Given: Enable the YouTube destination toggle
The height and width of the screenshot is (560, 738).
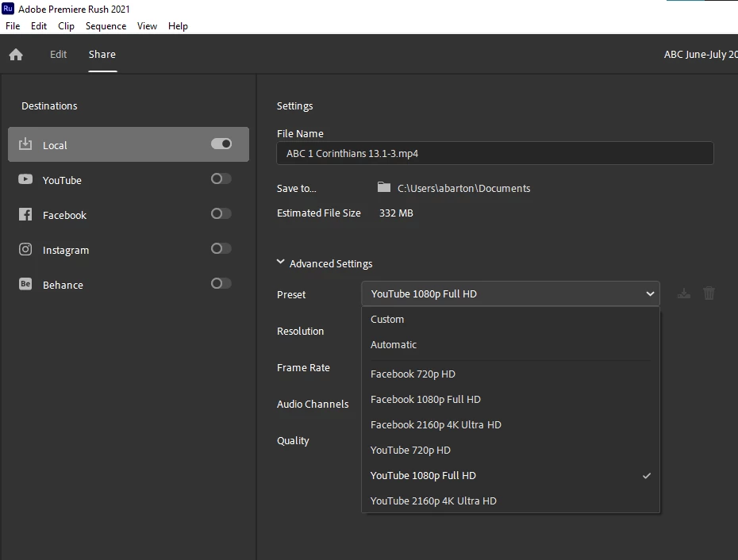Looking at the screenshot, I should [x=221, y=178].
